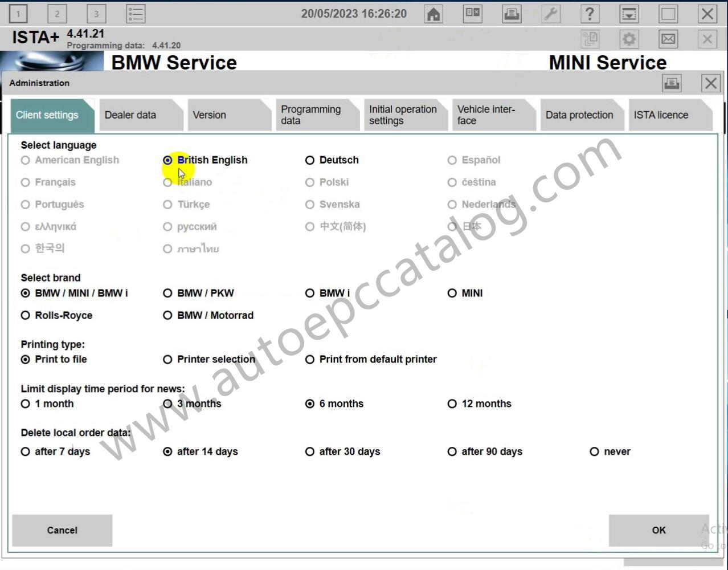Select Português language option
This screenshot has height=570, width=728.
coord(52,205)
